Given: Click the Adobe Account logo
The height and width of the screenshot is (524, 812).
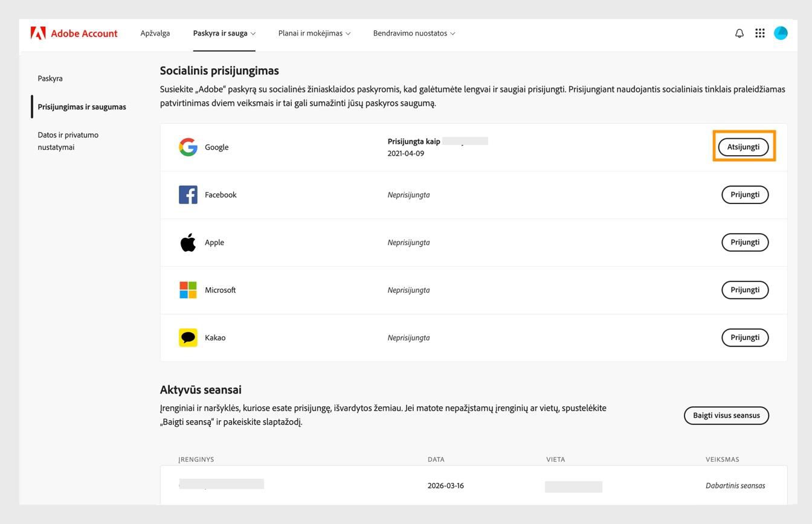Looking at the screenshot, I should coord(74,33).
